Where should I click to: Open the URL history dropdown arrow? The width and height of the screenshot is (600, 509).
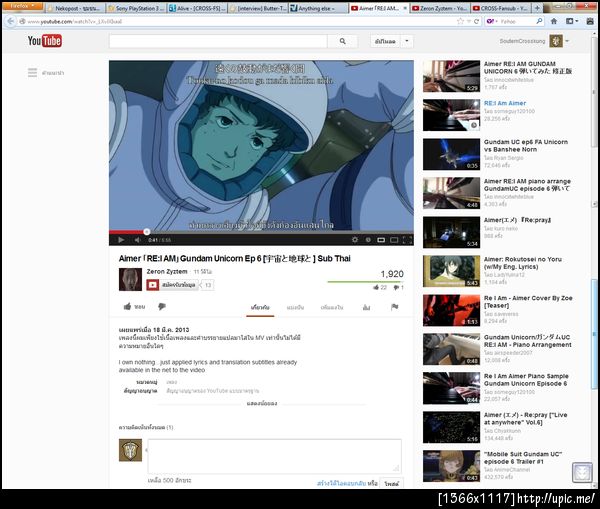click(469, 21)
